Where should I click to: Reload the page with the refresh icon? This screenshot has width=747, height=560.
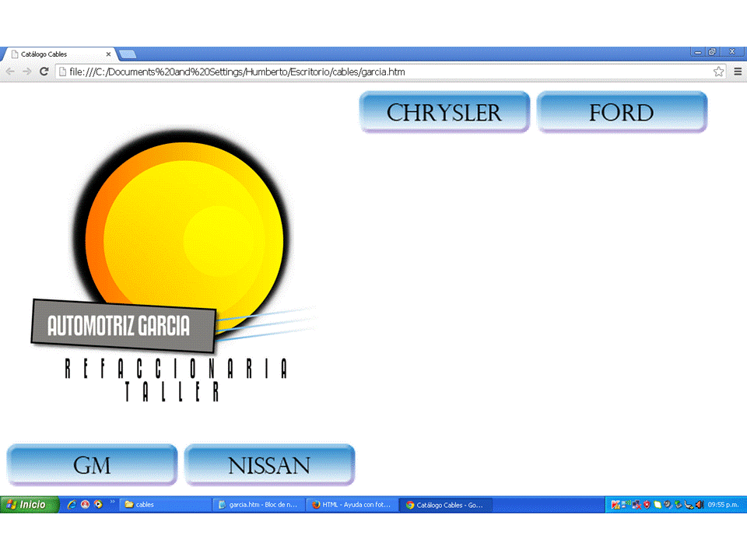point(44,72)
